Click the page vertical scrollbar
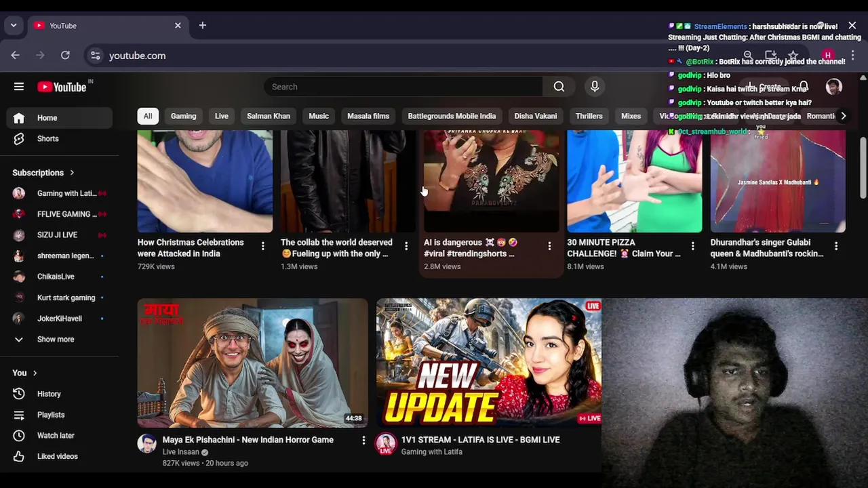The width and height of the screenshot is (868, 488). tap(863, 169)
